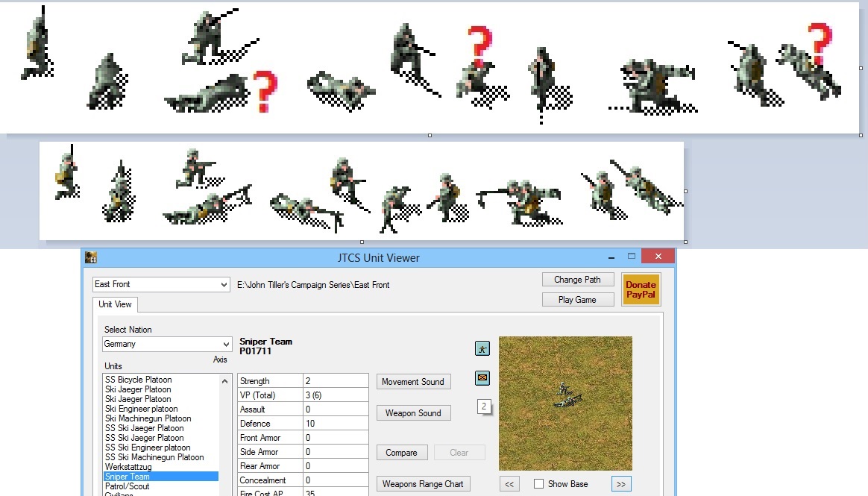Click the Change Path button
This screenshot has height=496, width=868.
coord(577,280)
